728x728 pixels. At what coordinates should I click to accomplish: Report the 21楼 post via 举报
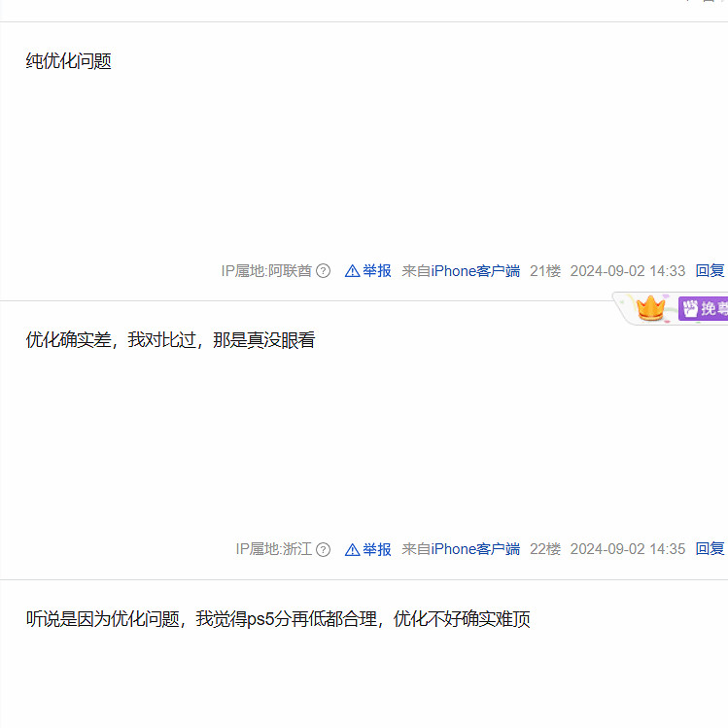click(376, 270)
